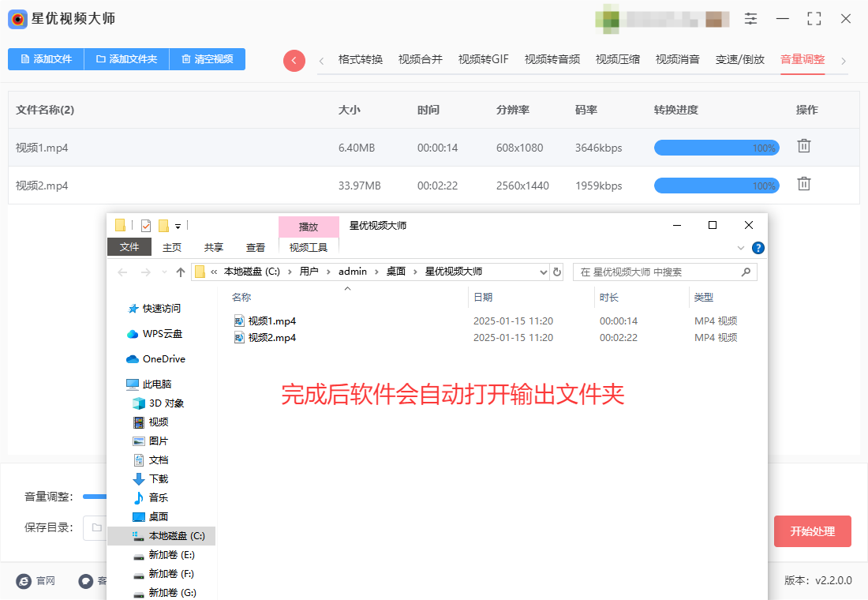
Task: Delete 视频2.mp4 using its trash icon
Action: click(804, 183)
